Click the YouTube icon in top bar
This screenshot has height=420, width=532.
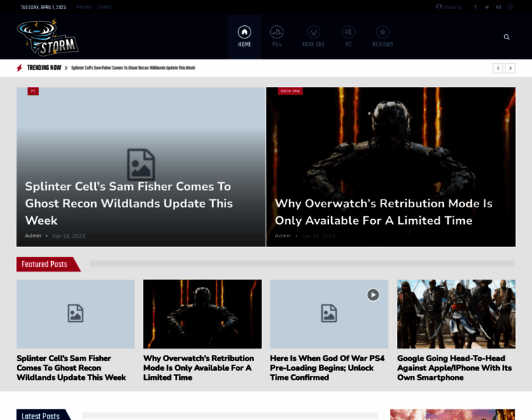(x=498, y=7)
